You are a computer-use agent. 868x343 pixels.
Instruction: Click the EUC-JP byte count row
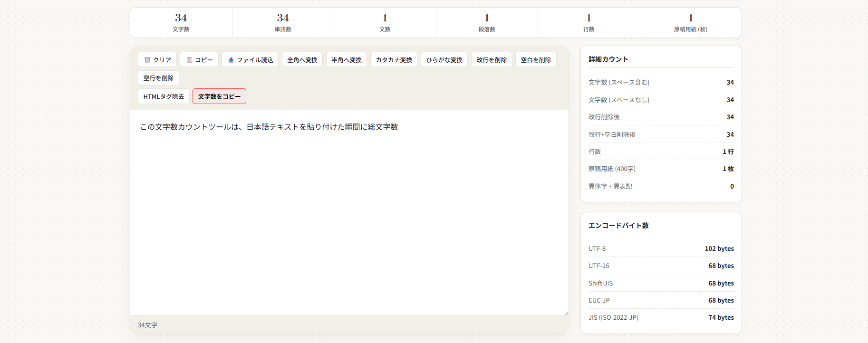(x=661, y=300)
